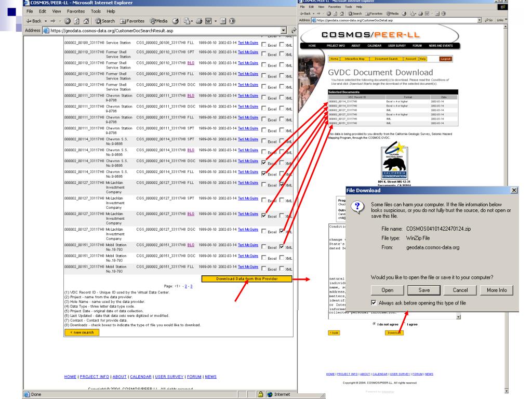Open Search in the right browser toolbar

[x=354, y=14]
